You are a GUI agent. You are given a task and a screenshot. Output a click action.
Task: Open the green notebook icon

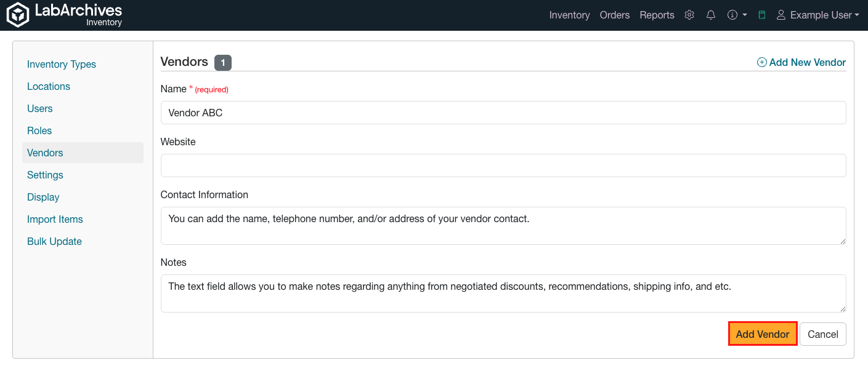tap(761, 14)
